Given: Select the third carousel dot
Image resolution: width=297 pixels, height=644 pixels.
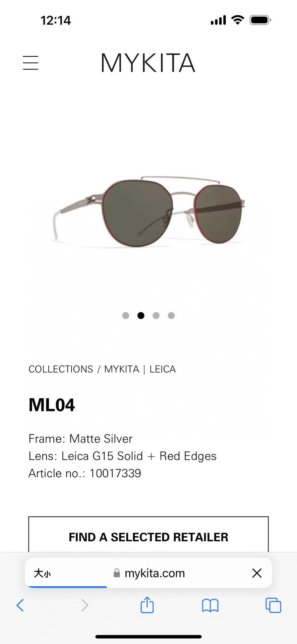Looking at the screenshot, I should 156,315.
